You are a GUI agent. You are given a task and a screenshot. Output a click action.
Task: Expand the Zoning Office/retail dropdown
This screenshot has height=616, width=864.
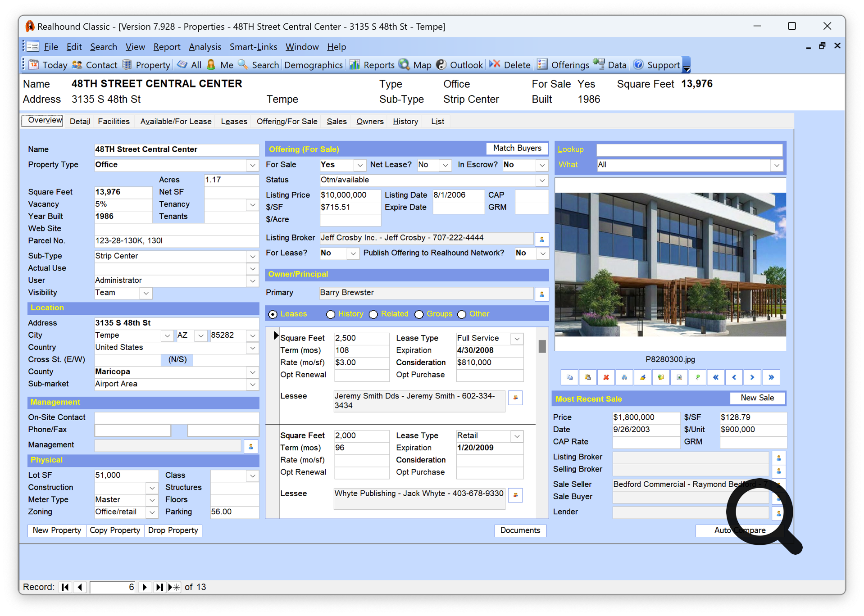152,512
